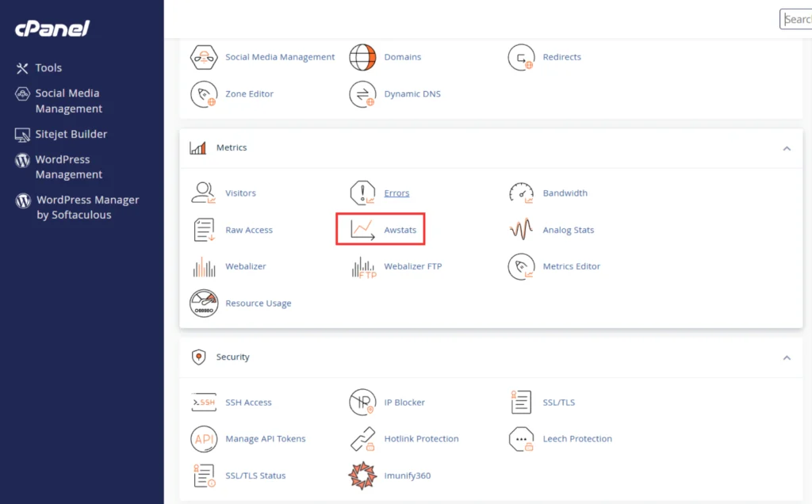Image resolution: width=812 pixels, height=504 pixels.
Task: Click the Security shield header icon
Action: [198, 357]
